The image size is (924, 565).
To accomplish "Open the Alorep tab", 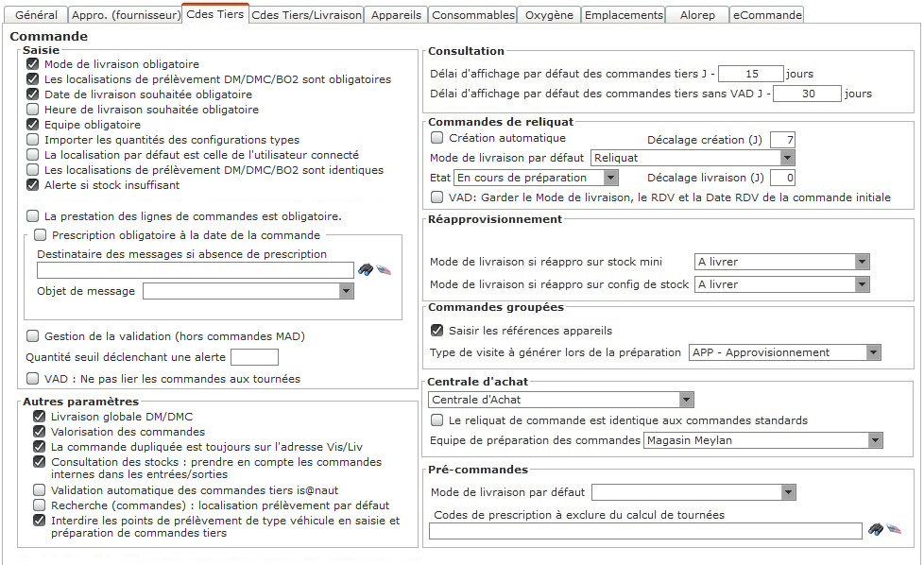I will 697,15.
